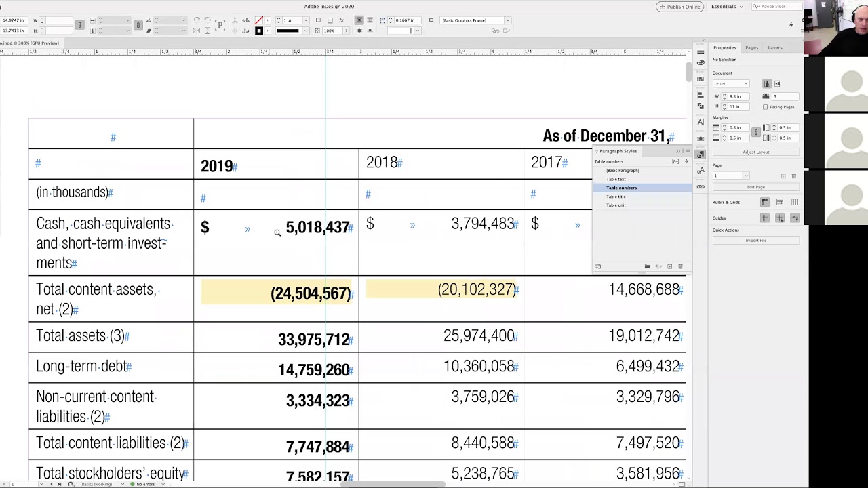Toggle Lock Guides button
Screen dimensions: 868x488
click(780, 218)
